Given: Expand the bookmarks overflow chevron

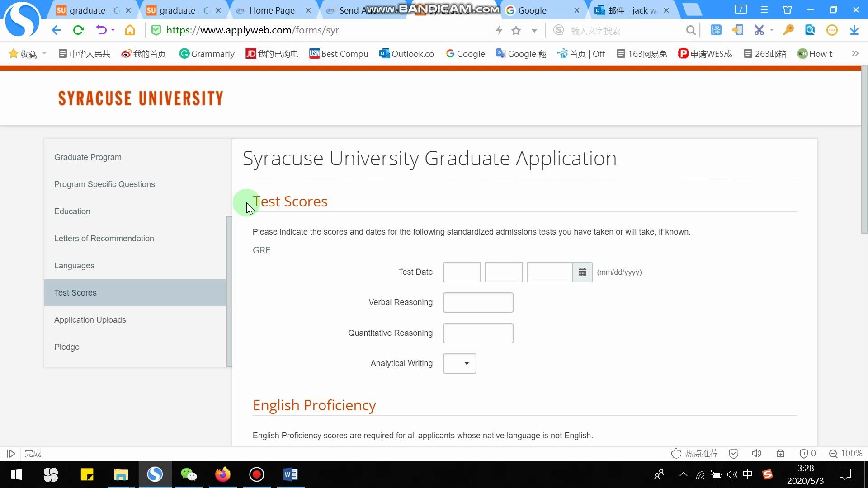Looking at the screenshot, I should coord(855,53).
